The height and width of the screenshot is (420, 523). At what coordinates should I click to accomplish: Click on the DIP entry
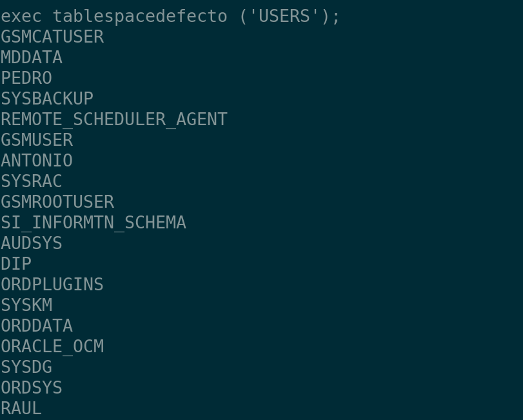(x=16, y=264)
